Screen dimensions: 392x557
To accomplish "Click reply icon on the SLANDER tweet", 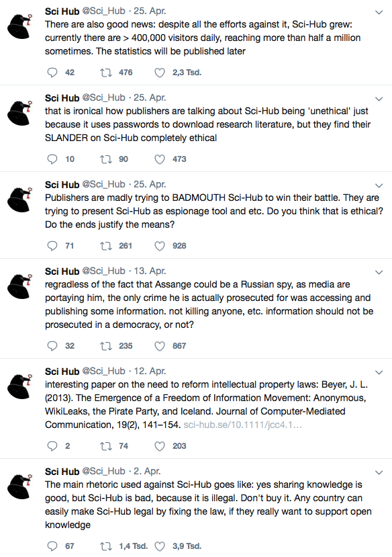I will pyautogui.click(x=52, y=159).
